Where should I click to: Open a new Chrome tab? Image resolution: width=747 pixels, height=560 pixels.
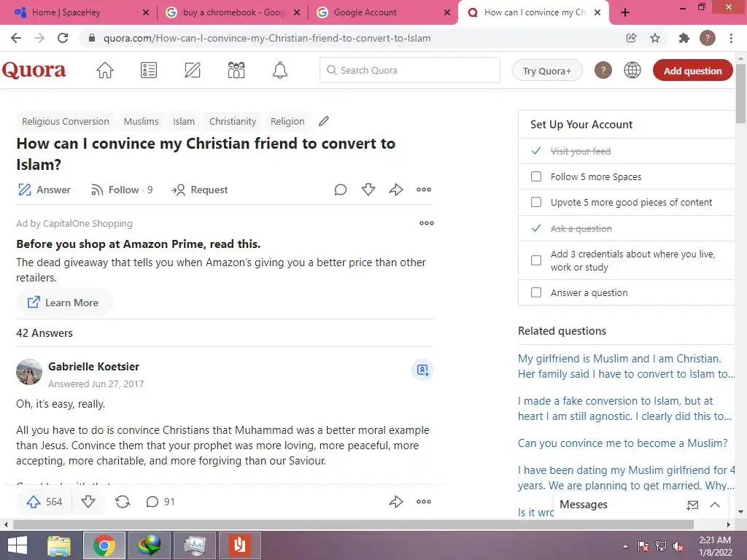625,12
